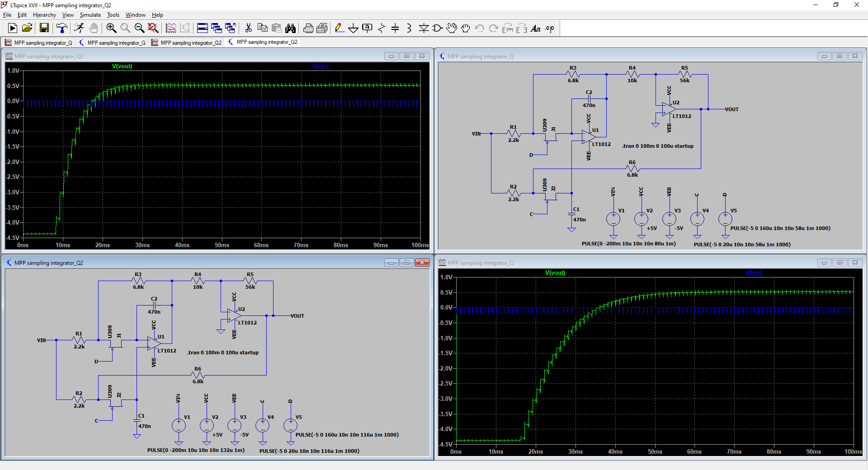Select the Draw Wire pencil tool
The image size is (868, 470).
[x=339, y=28]
